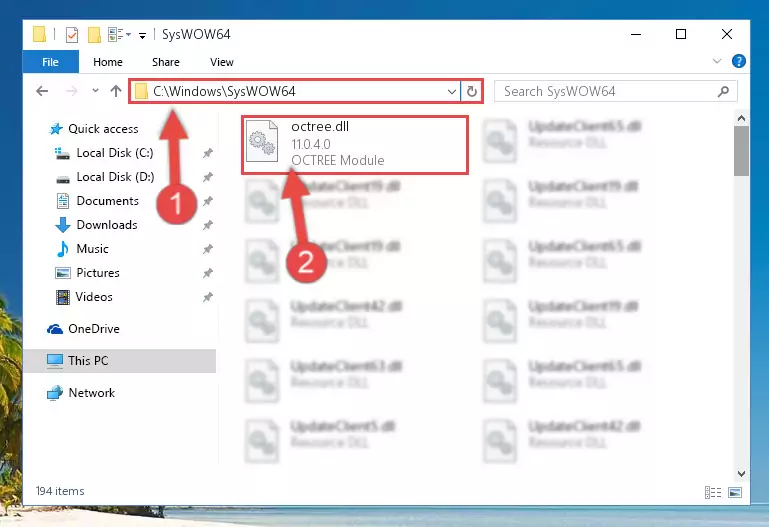Switch to the View ribbon tab
769x527 pixels.
pos(222,62)
